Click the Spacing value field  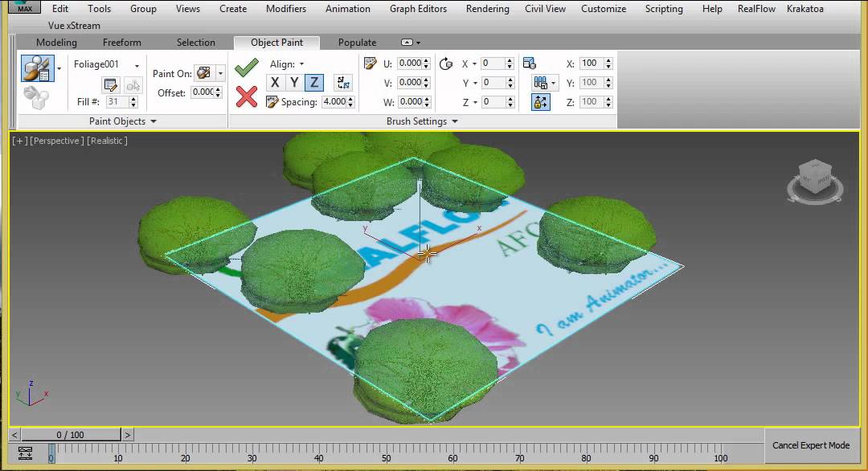(x=334, y=102)
